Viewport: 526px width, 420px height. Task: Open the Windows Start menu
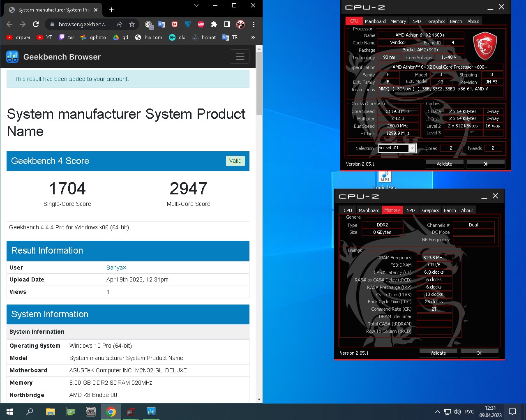pyautogui.click(x=10, y=411)
